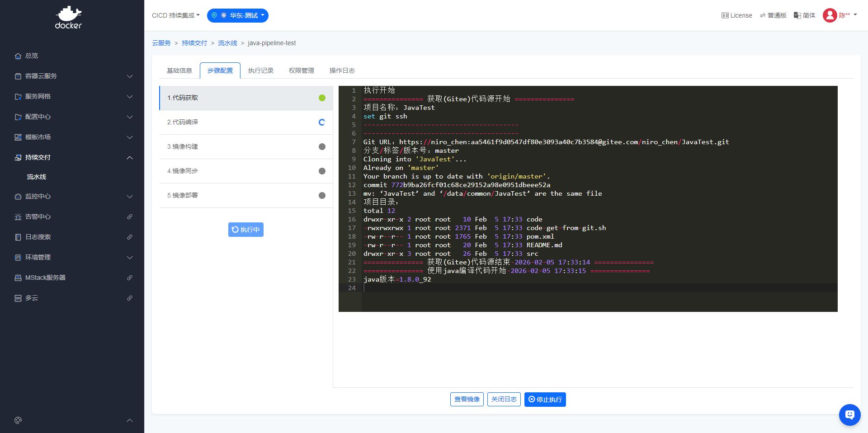The width and height of the screenshot is (868, 433).
Task: Switch to the 执行记录 tab
Action: (261, 71)
